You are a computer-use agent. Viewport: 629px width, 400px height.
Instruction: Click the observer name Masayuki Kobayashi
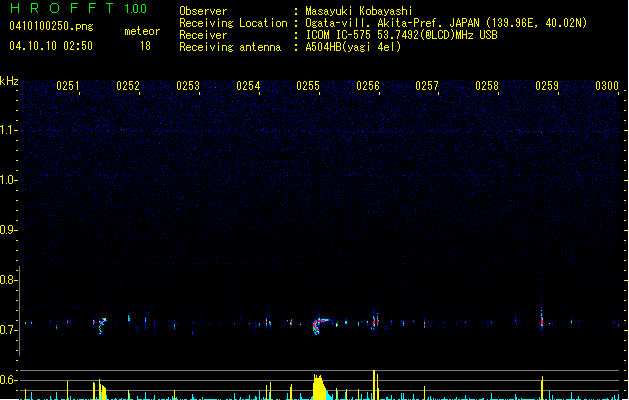coord(359,11)
